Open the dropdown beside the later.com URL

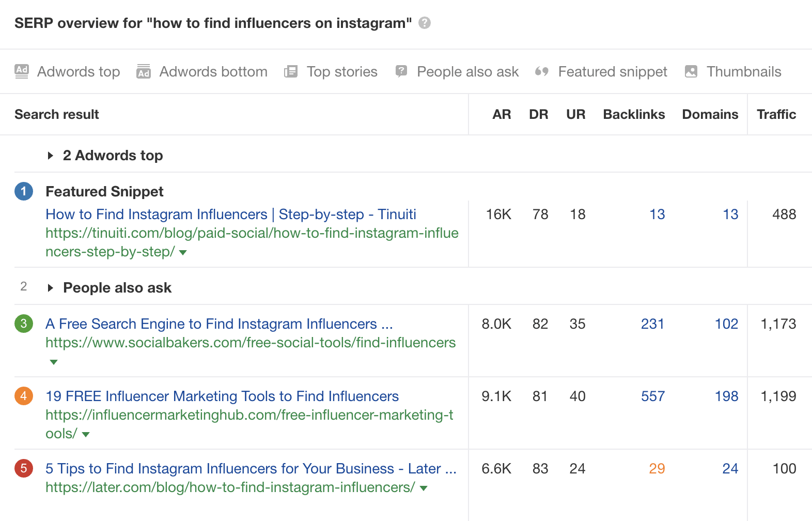point(423,487)
